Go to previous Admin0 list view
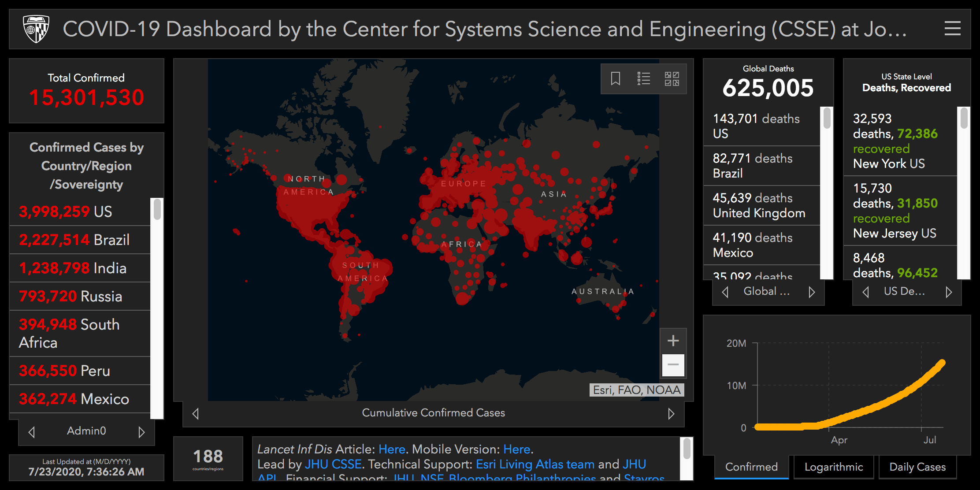The height and width of the screenshot is (490, 980). click(32, 432)
